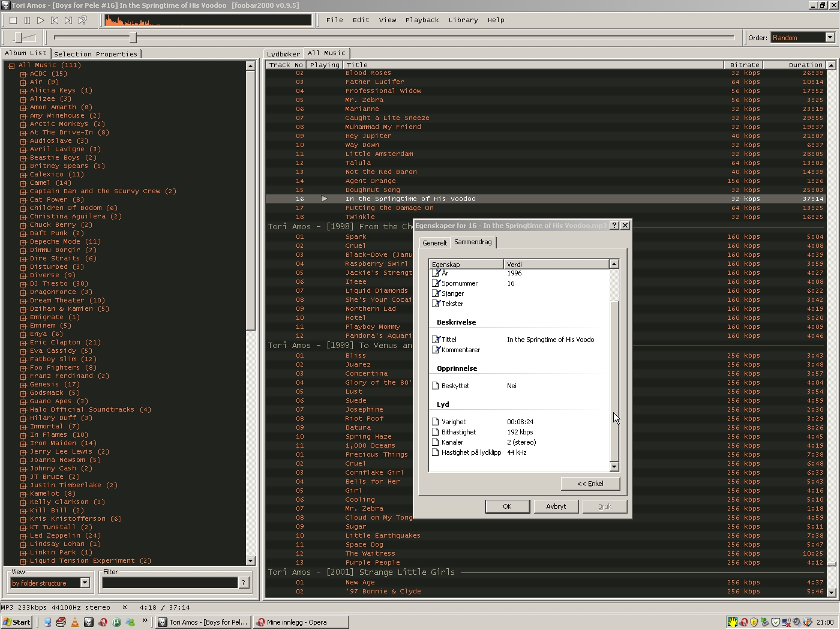Click Avbryt to cancel dialog
Image resolution: width=840 pixels, height=630 pixels.
click(x=556, y=506)
